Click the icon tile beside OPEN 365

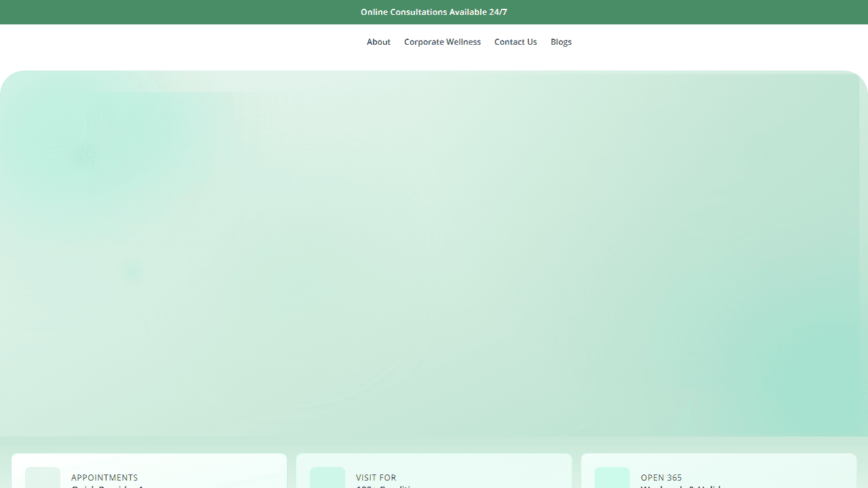(612, 478)
